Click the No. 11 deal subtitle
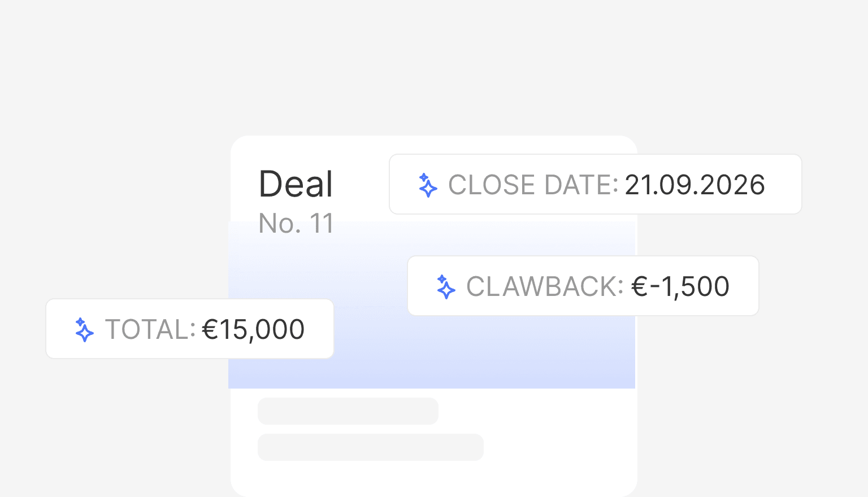Viewport: 868px width, 497px height. pyautogui.click(x=296, y=224)
